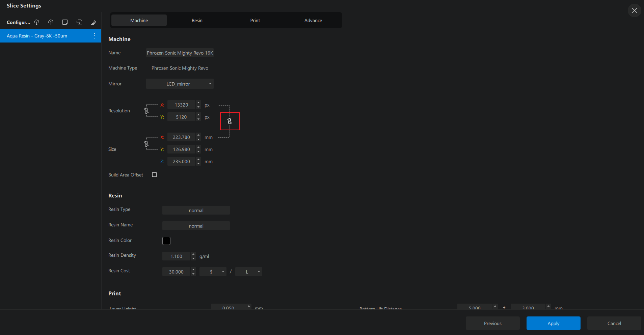Toggle the resolution-to-size link in red box
This screenshot has height=335, width=644.
point(230,121)
